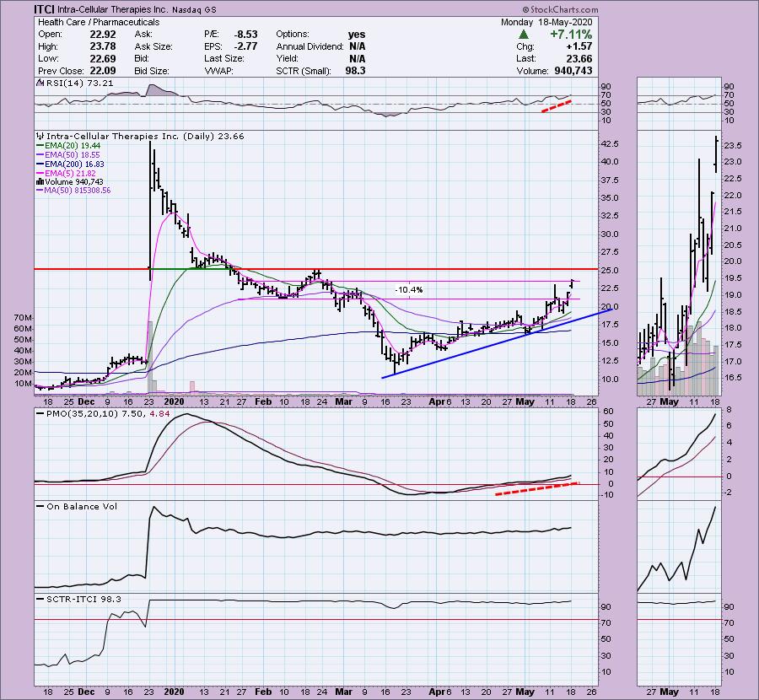
Task: Click the latest price bar in the zoomed thumbnail
Action: coord(716,154)
